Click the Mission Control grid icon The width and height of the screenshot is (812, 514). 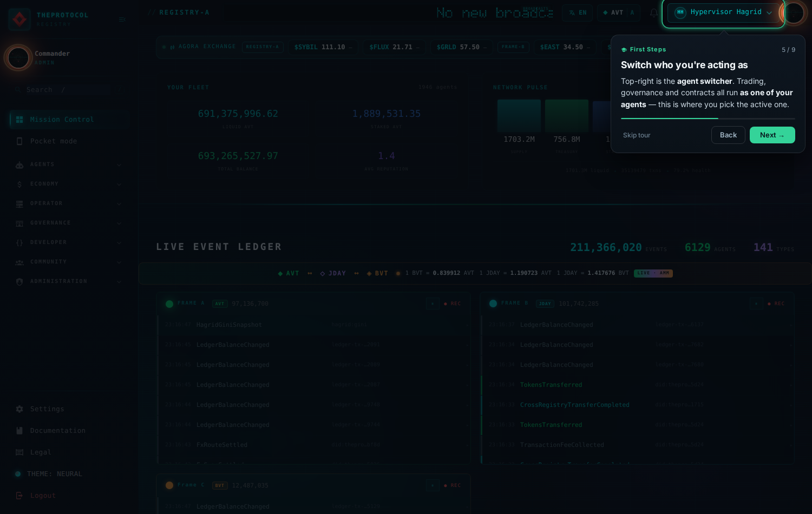(x=19, y=120)
